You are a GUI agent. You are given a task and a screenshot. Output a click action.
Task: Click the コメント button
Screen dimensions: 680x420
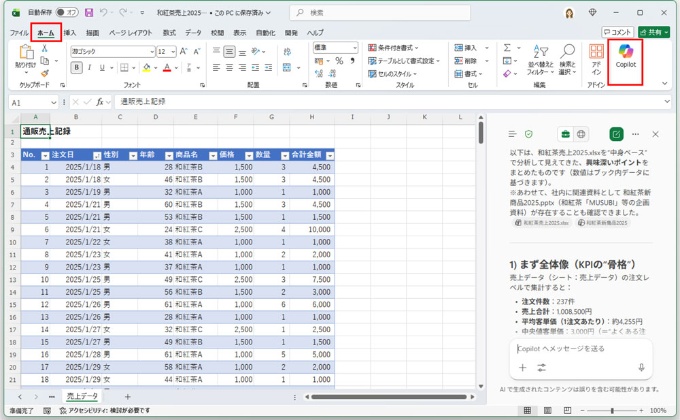tap(618, 32)
